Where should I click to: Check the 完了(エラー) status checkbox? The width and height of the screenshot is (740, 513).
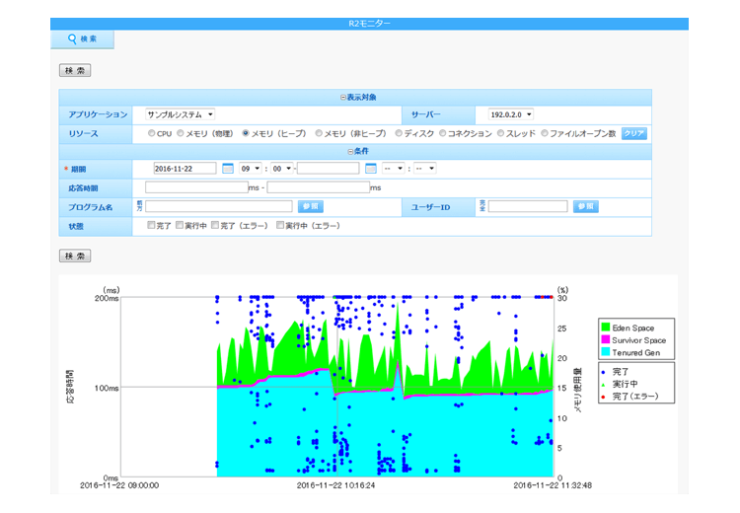(x=215, y=225)
